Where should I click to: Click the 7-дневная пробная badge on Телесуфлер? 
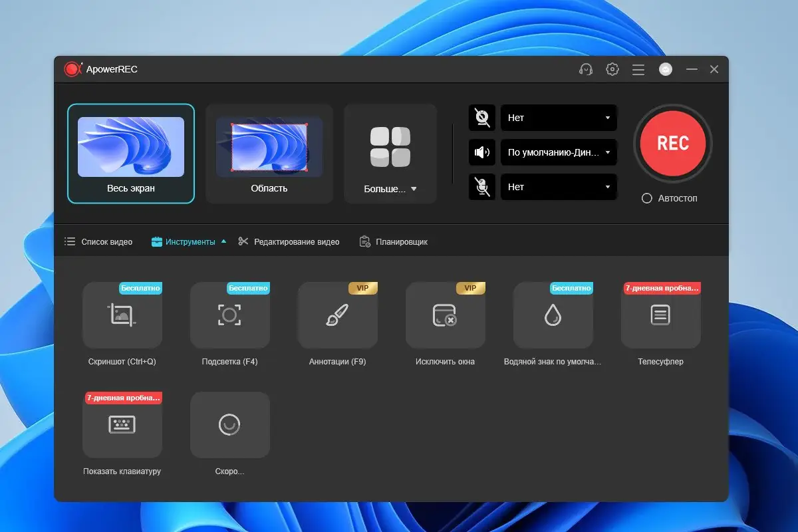[662, 288]
